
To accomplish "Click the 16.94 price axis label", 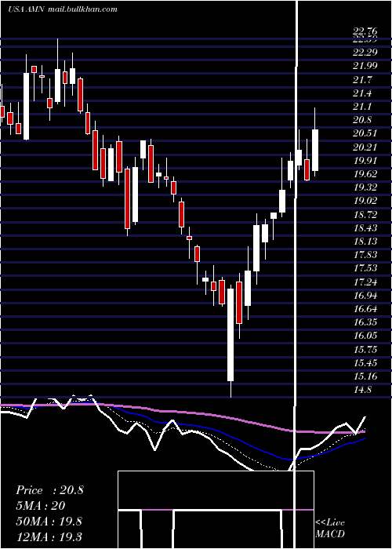I will 365,296.
